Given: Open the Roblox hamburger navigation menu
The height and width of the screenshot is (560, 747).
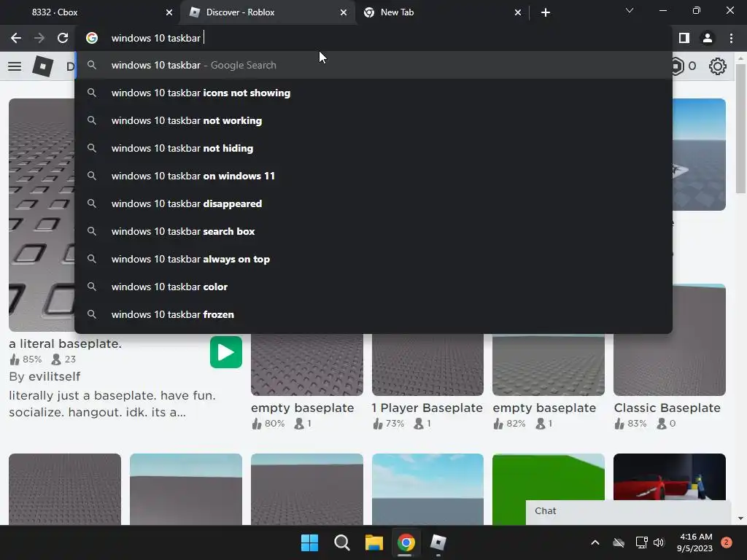Looking at the screenshot, I should (15, 66).
